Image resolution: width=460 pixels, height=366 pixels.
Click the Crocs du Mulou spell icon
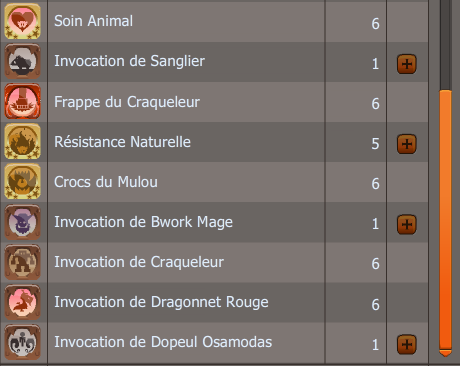tap(22, 181)
